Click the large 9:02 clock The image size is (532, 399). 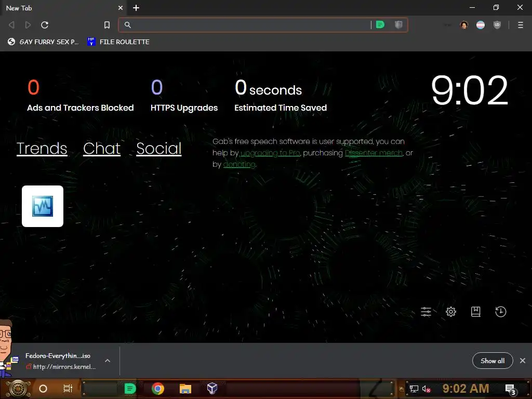(x=469, y=90)
